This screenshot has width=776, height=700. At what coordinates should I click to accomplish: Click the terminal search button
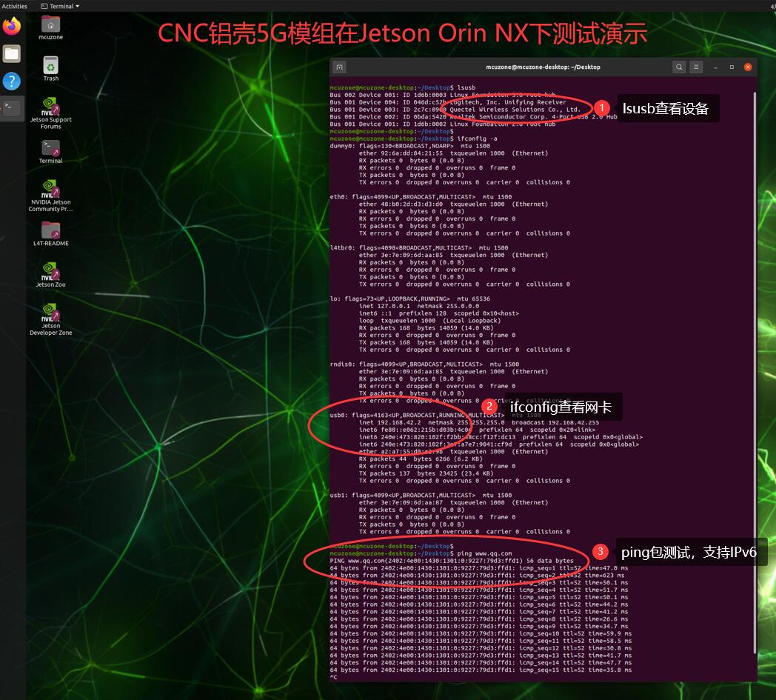679,67
